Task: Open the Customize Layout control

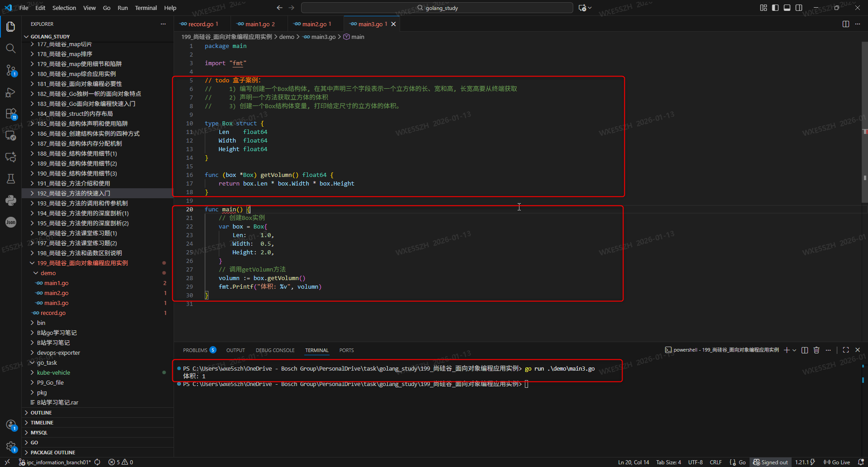Action: (x=764, y=8)
